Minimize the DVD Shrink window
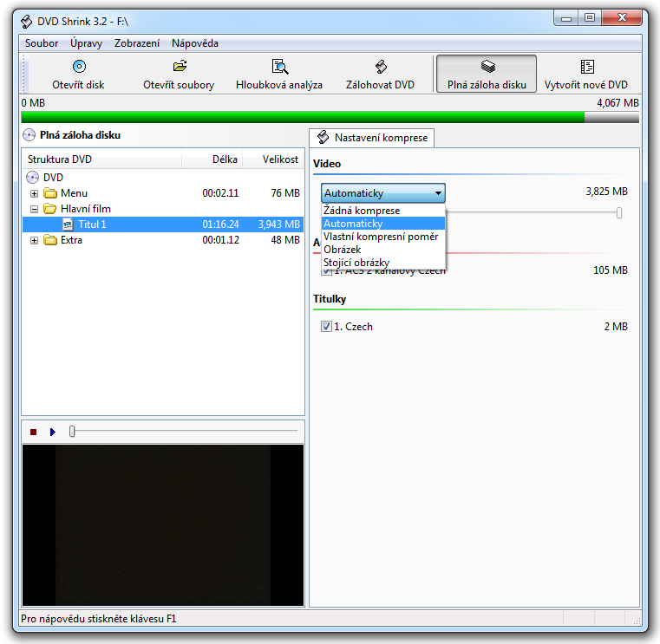This screenshot has width=660, height=644. pos(566,17)
